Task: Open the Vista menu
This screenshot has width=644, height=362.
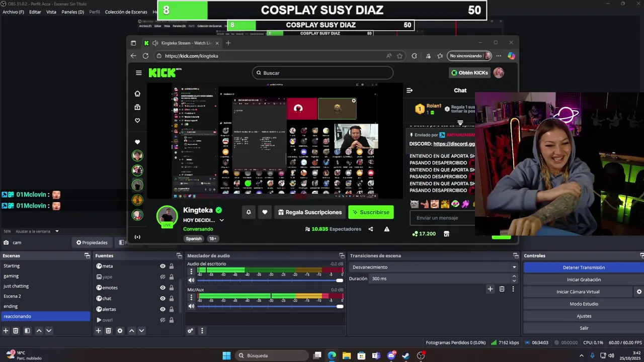Action: pos(51,12)
